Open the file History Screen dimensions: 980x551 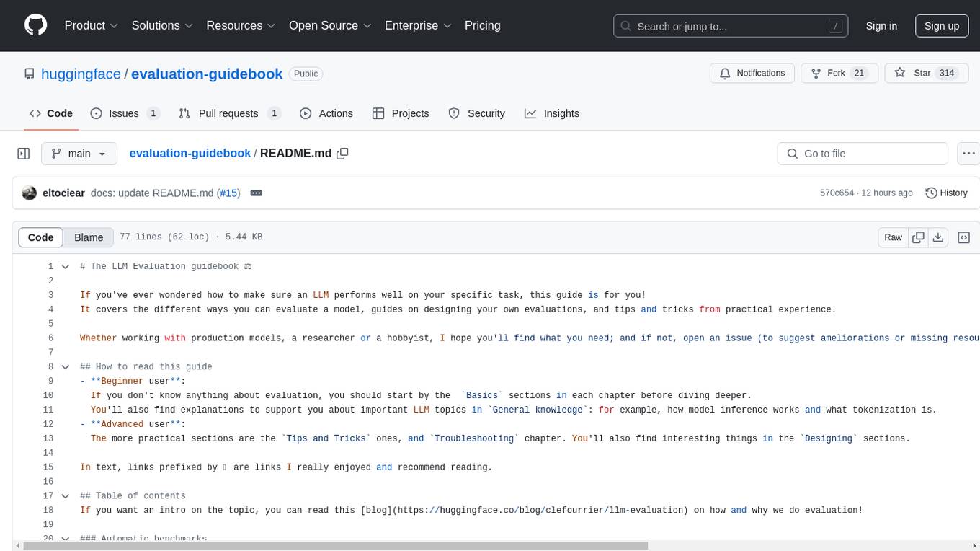(946, 193)
